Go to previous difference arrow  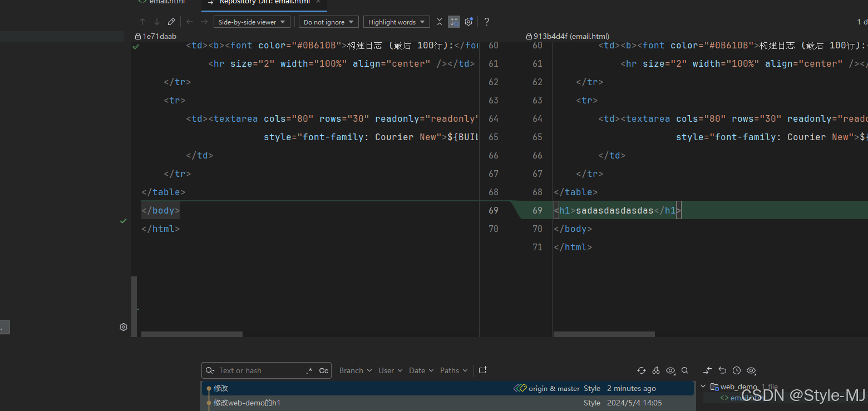pyautogui.click(x=142, y=22)
